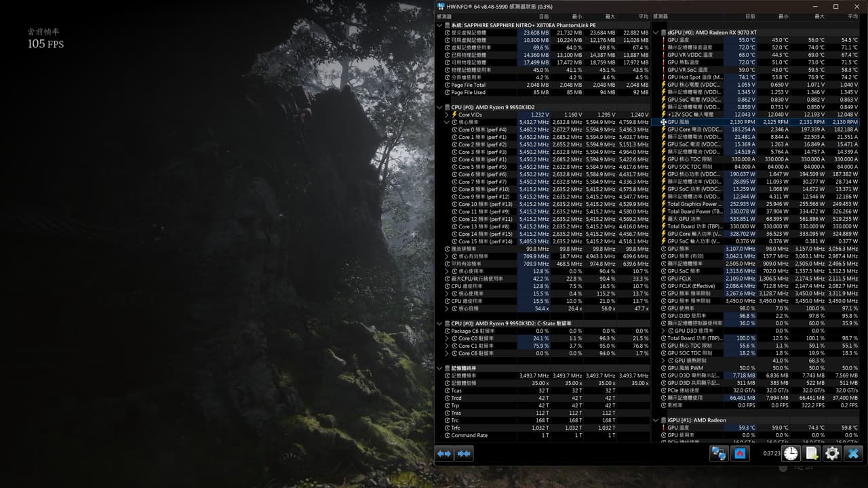Click the clock icon beside Command Rate
The height and width of the screenshot is (488, 868).
pyautogui.click(x=447, y=435)
